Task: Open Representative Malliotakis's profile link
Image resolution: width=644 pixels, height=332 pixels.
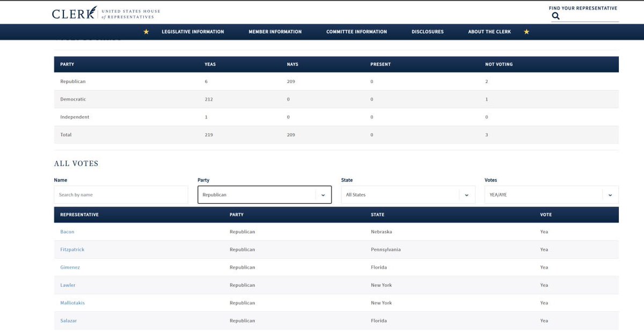Action: 72,303
